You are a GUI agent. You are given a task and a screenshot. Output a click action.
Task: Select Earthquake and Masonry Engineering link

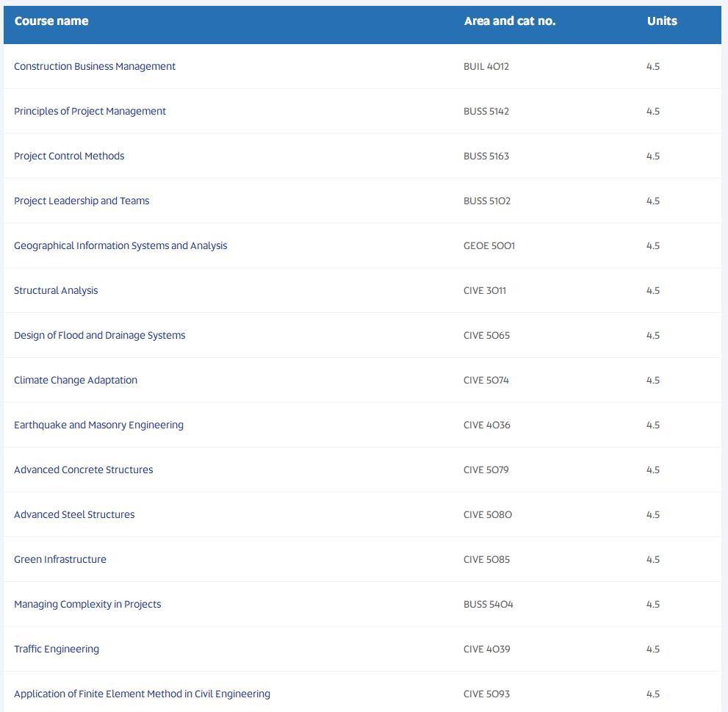[99, 425]
